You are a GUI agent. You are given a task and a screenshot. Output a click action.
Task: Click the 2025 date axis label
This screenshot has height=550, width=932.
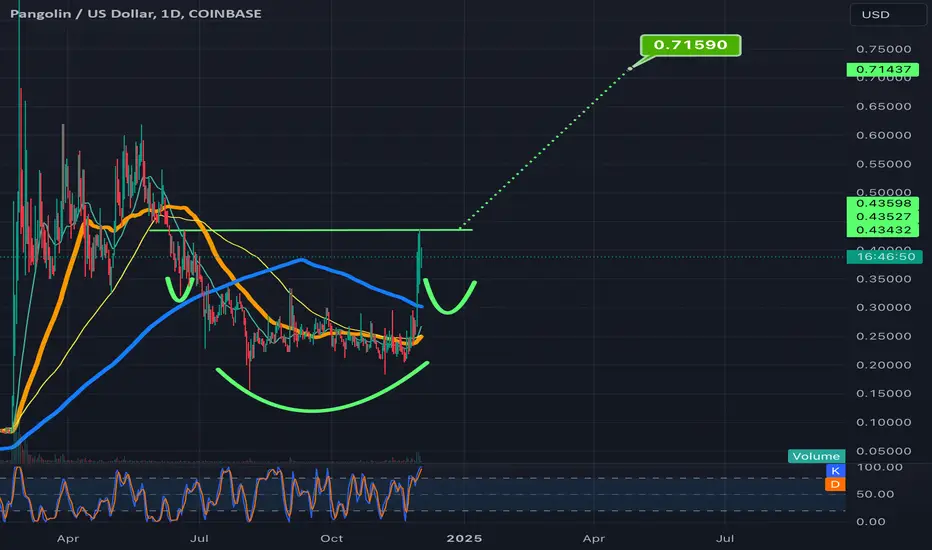464,539
